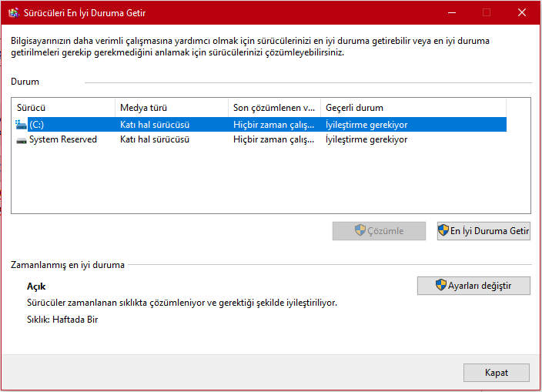This screenshot has width=542, height=392.
Task: Close the window with the X button
Action: pos(522,13)
